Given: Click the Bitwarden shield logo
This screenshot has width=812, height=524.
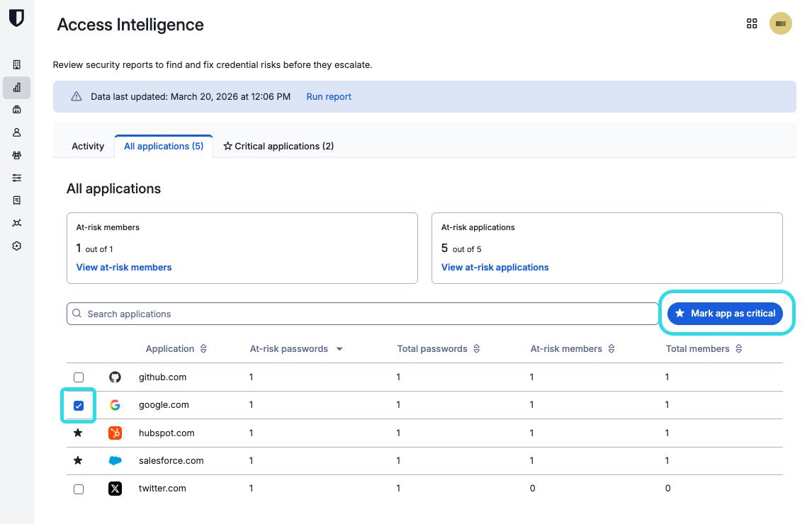Looking at the screenshot, I should tap(16, 18).
